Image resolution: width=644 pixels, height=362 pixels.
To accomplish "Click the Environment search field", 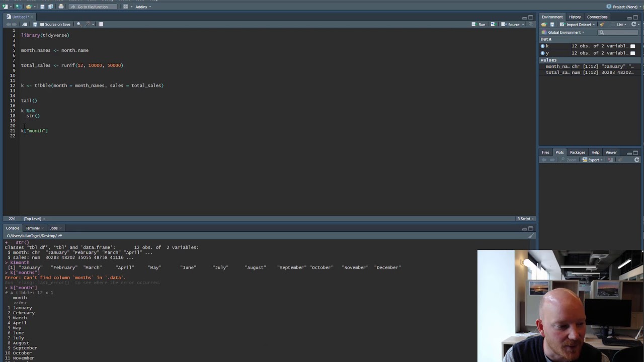I will (x=617, y=32).
